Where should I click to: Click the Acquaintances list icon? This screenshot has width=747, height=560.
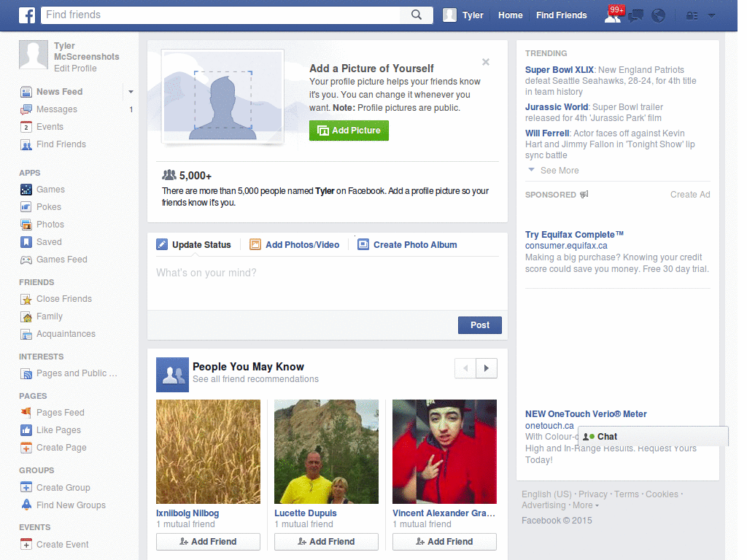26,334
